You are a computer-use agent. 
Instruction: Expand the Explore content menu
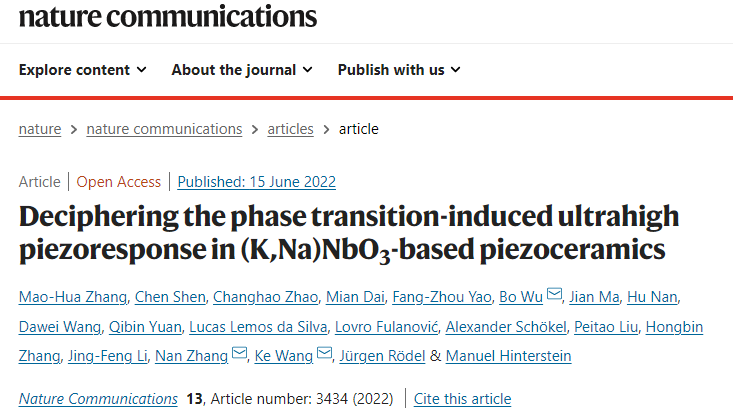(x=83, y=70)
